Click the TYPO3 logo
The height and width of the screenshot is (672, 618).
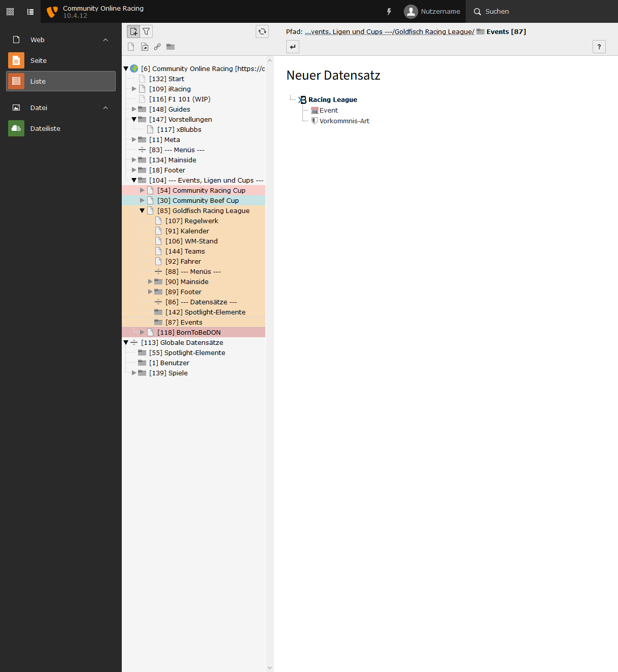52,11
